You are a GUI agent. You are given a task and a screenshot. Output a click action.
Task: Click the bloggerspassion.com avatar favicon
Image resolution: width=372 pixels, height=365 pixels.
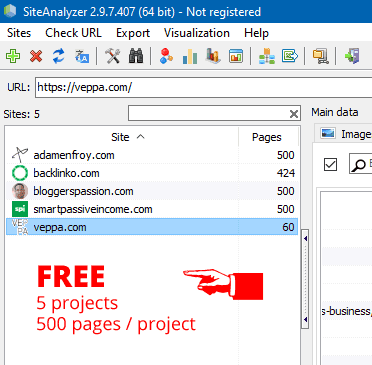(x=20, y=191)
